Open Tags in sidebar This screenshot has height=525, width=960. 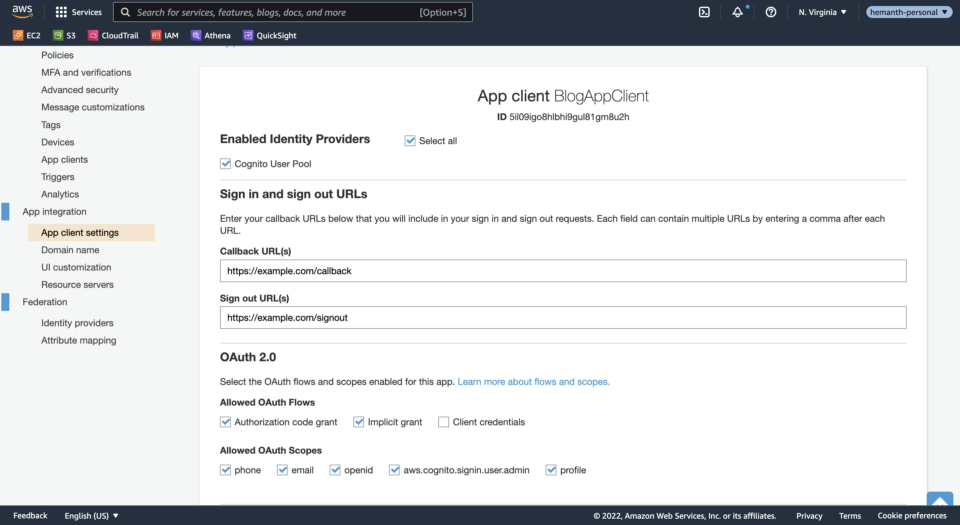(51, 125)
